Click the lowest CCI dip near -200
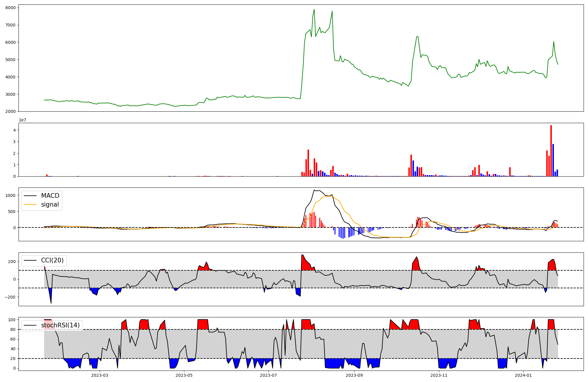The height and width of the screenshot is (382, 588). pos(51,303)
